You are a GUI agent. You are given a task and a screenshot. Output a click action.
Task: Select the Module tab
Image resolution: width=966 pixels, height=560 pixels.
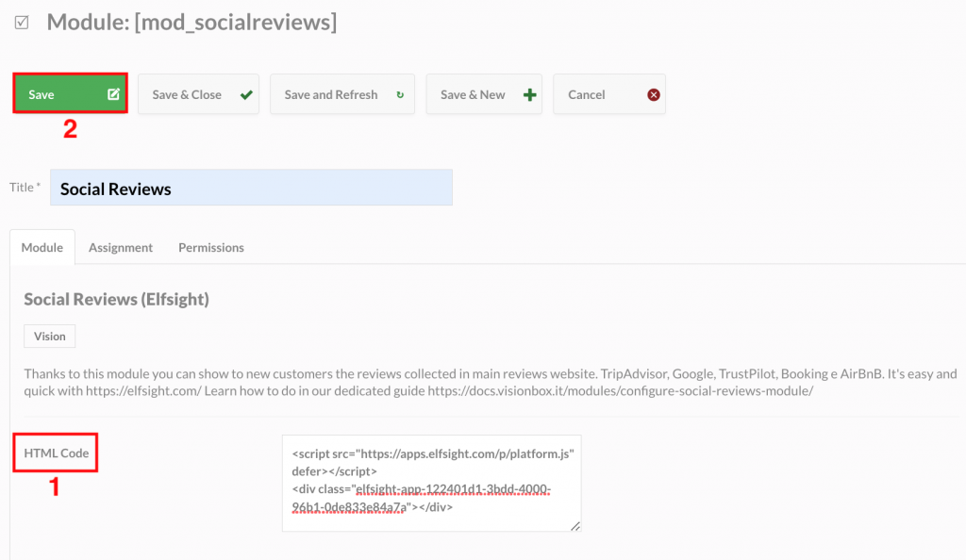(42, 247)
